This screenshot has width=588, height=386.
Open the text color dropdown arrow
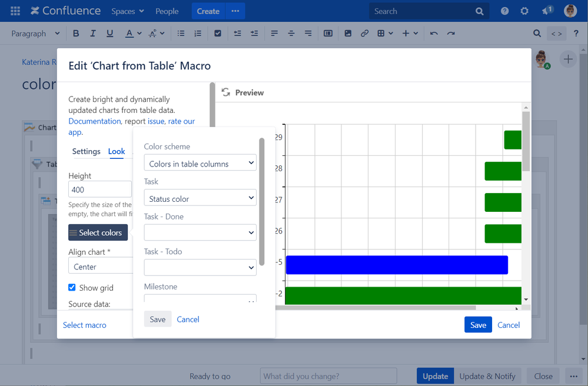139,34
